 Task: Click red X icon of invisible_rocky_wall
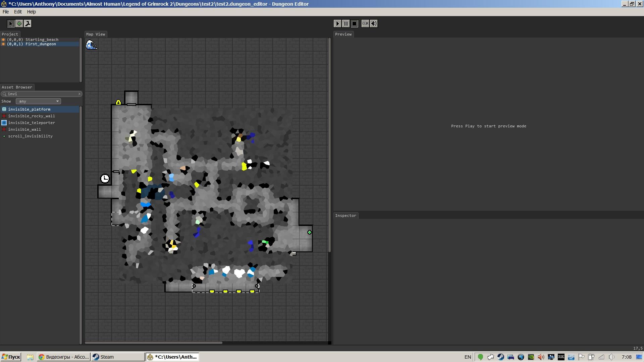pyautogui.click(x=4, y=116)
